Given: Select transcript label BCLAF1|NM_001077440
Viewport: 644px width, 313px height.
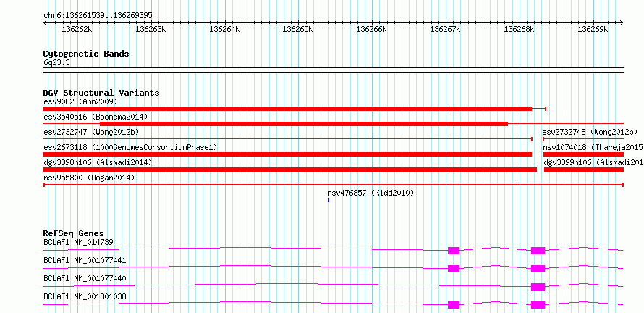Looking at the screenshot, I should pos(85,279).
